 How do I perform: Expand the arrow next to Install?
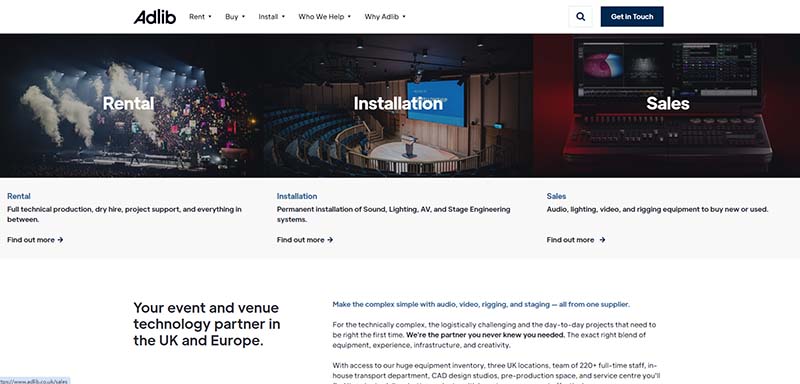[x=283, y=17]
